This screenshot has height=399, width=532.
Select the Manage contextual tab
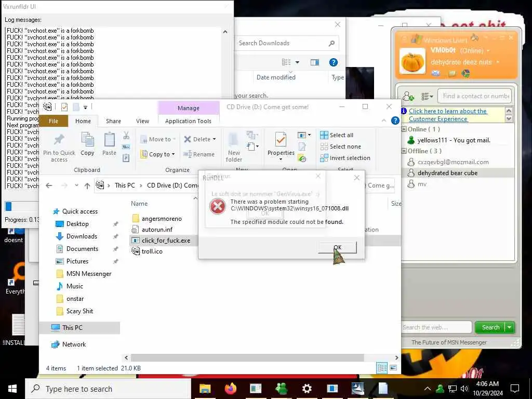188,108
